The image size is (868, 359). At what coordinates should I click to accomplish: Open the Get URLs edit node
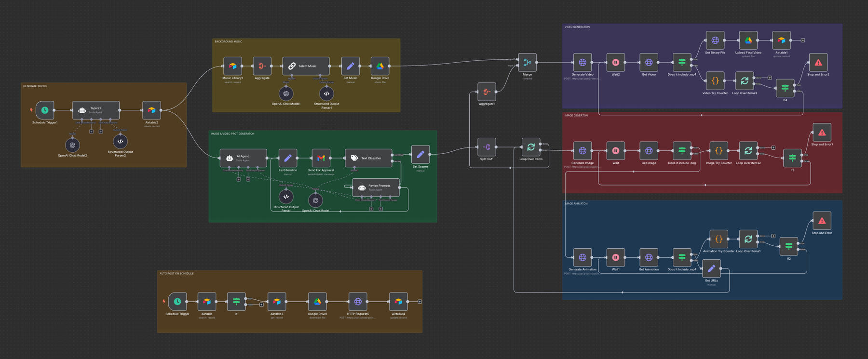click(x=711, y=268)
